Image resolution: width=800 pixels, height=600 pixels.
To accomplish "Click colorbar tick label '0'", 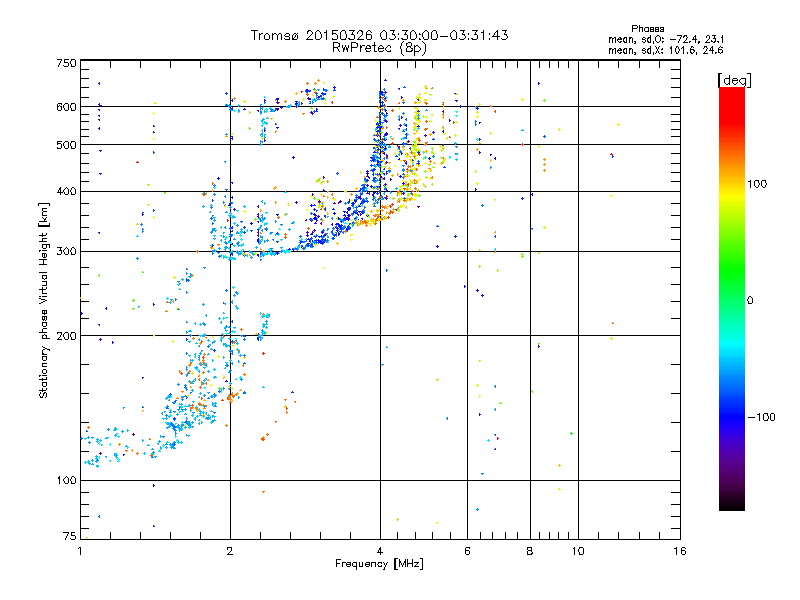I will (750, 301).
